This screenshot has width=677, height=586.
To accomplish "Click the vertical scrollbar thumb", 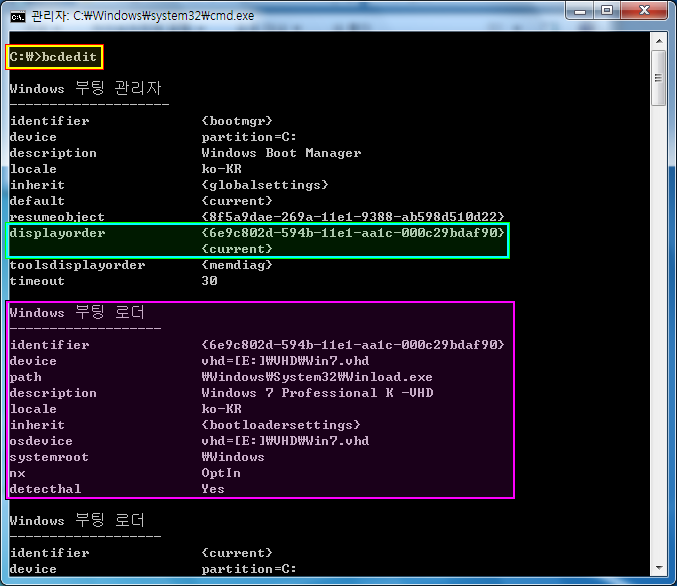I will pyautogui.click(x=659, y=78).
